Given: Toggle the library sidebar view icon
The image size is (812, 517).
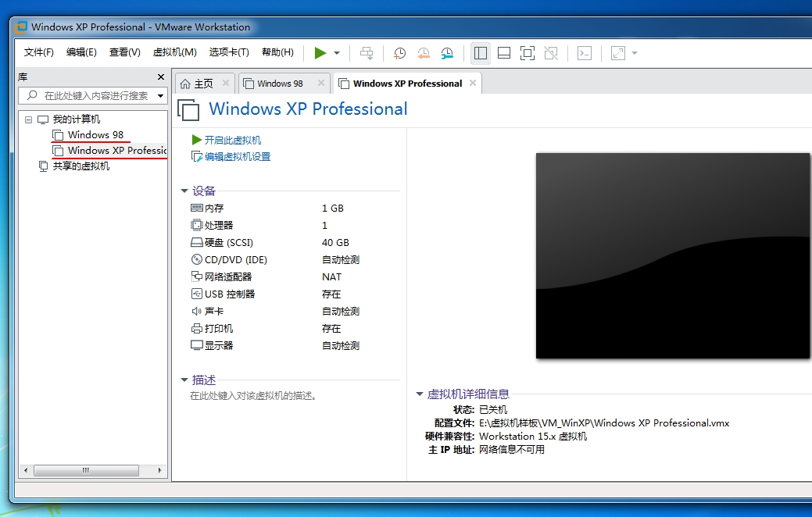Looking at the screenshot, I should (x=480, y=53).
